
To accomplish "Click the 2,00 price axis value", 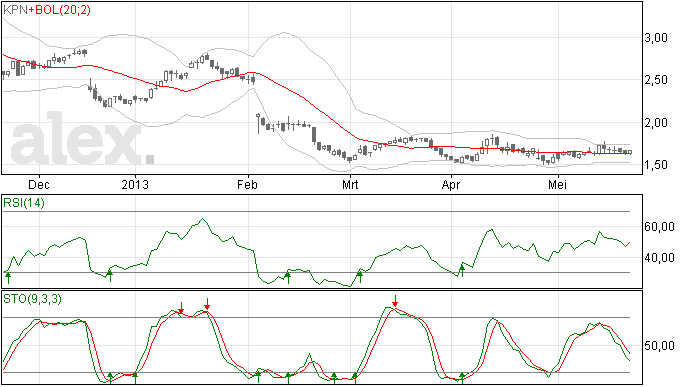I will (656, 123).
